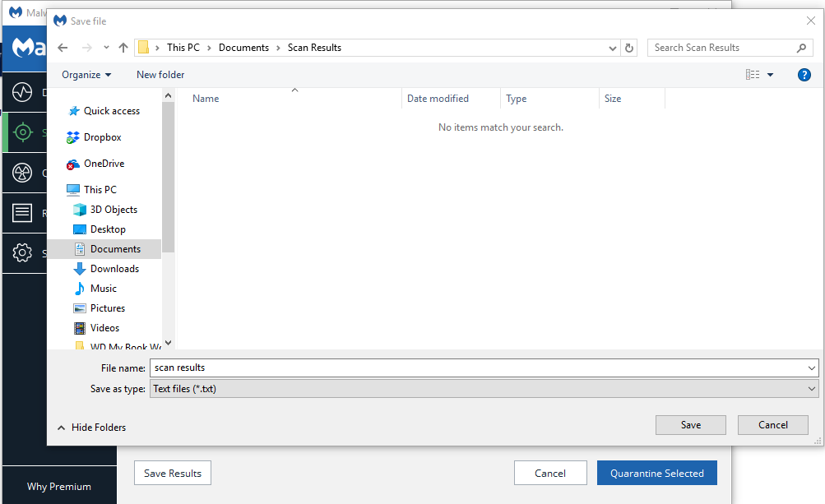Open the Help question mark icon
Screen dimensions: 825x504
(x=804, y=75)
